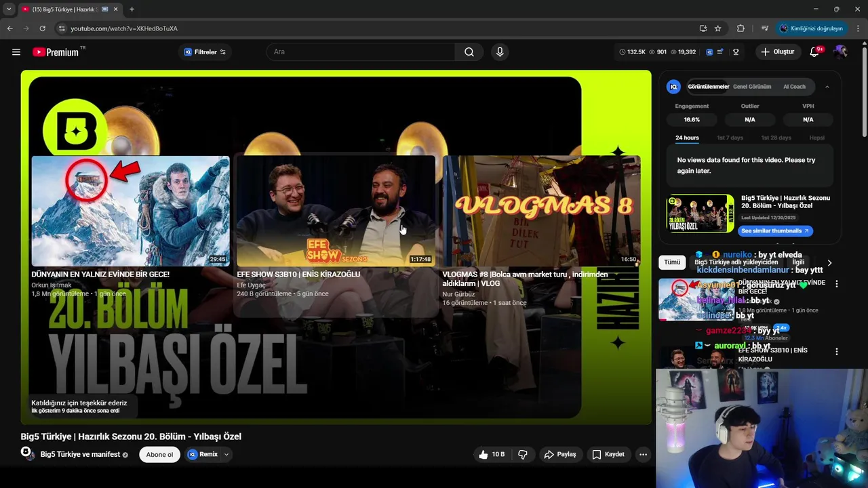Click the address bar URL

pos(124,28)
